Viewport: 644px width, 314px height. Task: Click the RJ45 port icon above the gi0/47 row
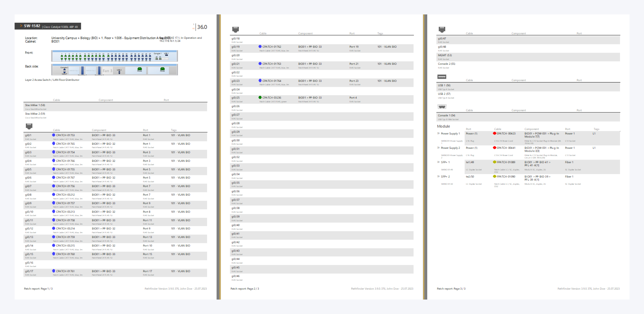click(442, 30)
